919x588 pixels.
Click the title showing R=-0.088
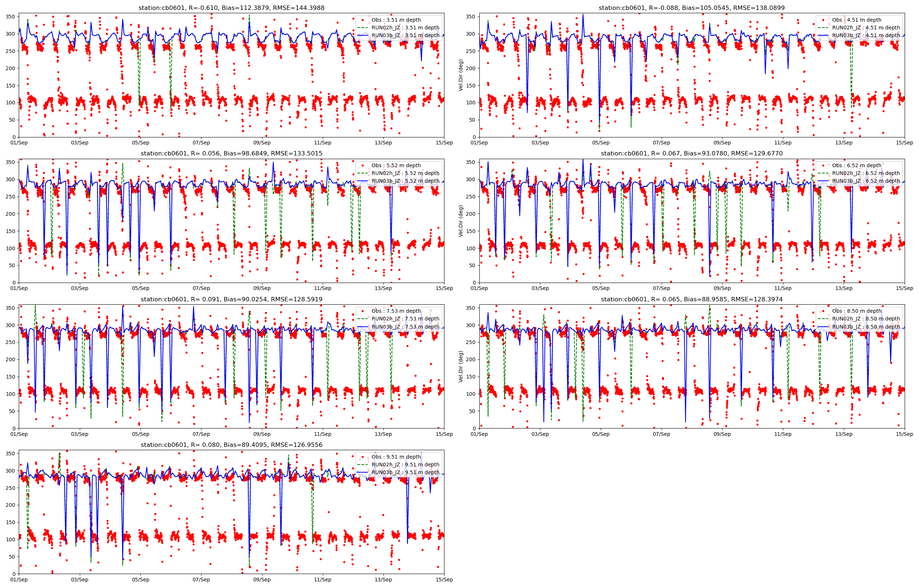point(691,8)
